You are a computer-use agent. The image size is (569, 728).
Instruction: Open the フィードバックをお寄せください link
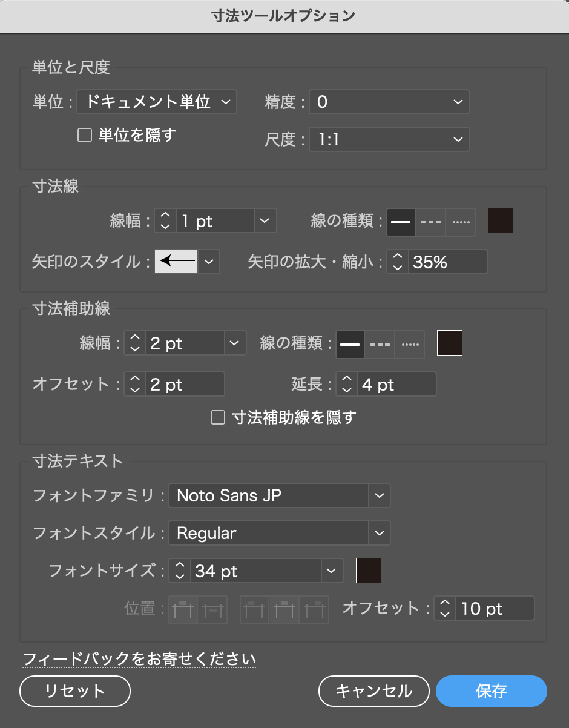138,659
